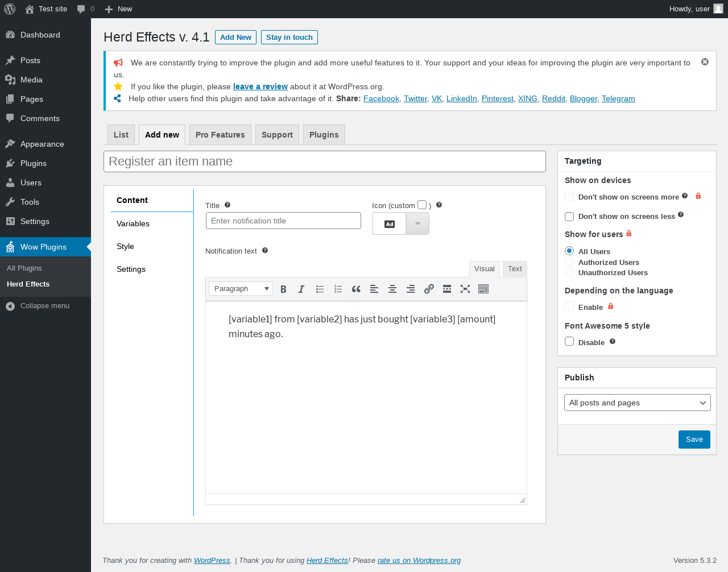This screenshot has width=728, height=572.
Task: Insert or edit link icon
Action: [429, 289]
